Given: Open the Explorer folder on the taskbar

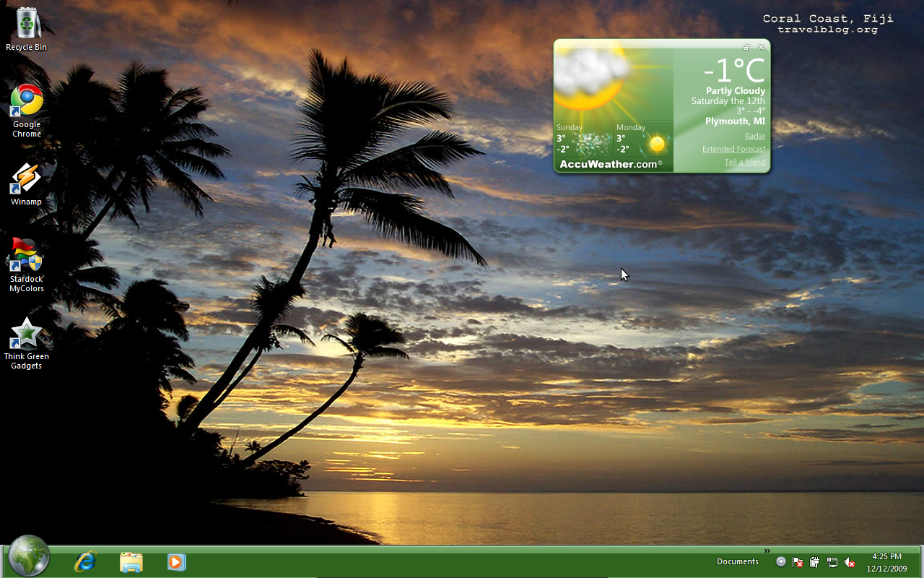Looking at the screenshot, I should [x=130, y=561].
